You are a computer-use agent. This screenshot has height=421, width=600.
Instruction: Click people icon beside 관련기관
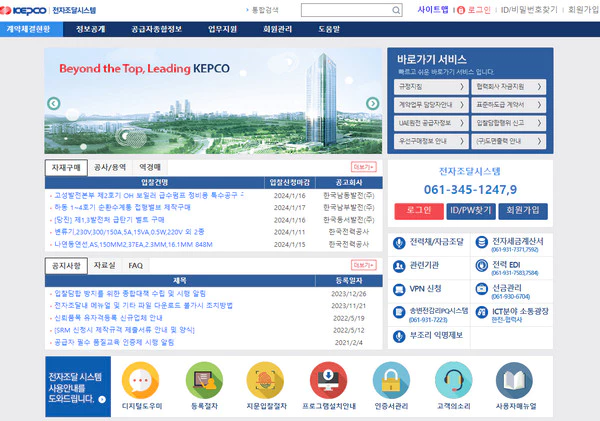pos(399,266)
